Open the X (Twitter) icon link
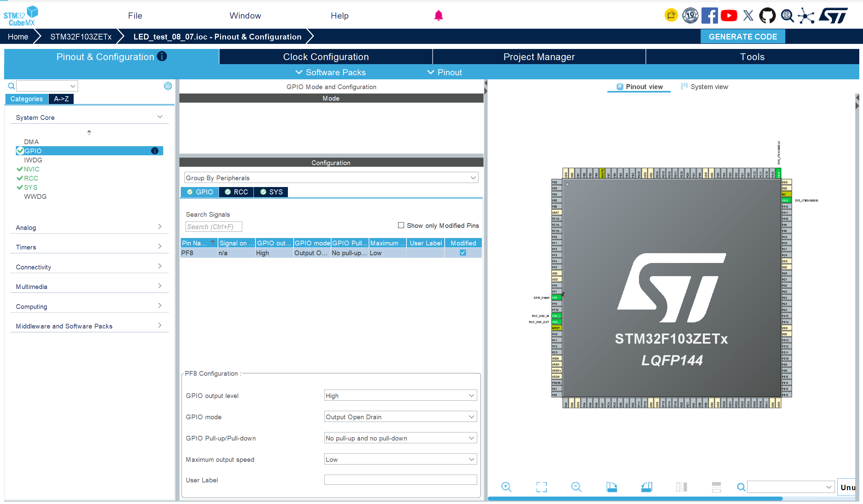This screenshot has height=504, width=863. point(748,16)
